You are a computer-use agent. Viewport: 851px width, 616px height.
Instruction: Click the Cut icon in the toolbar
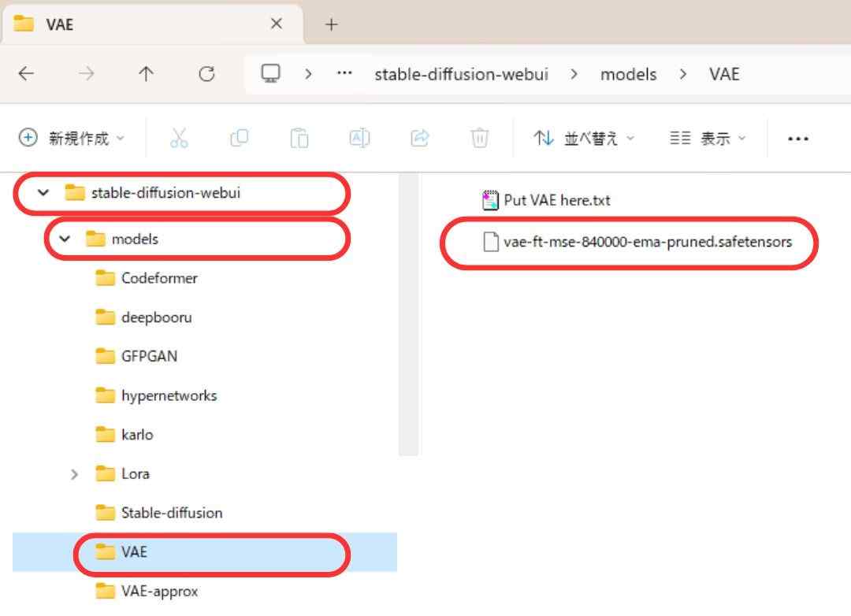pyautogui.click(x=180, y=138)
